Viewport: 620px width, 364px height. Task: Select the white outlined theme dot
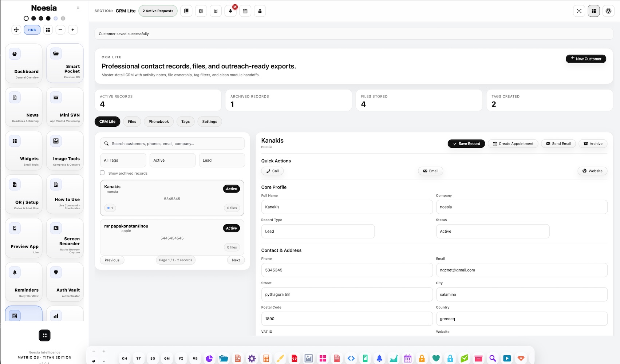(x=26, y=18)
